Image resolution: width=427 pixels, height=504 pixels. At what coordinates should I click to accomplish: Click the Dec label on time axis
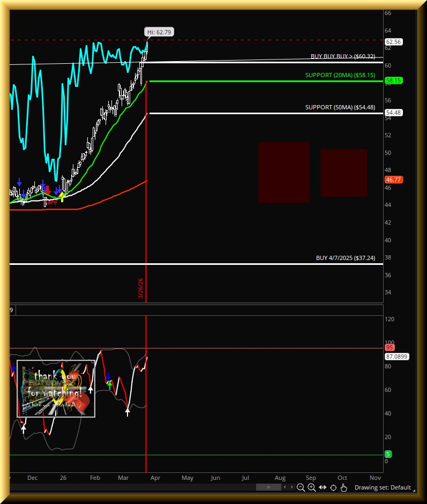[x=33, y=478]
